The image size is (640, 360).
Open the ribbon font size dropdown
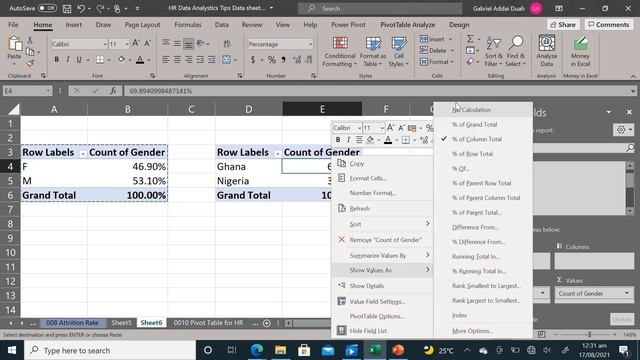[x=127, y=44]
